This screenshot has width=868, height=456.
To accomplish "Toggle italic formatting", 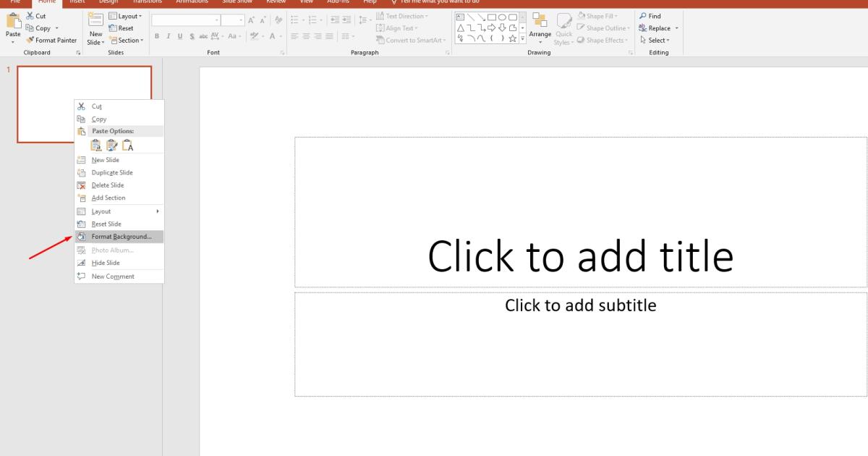I will [x=169, y=36].
